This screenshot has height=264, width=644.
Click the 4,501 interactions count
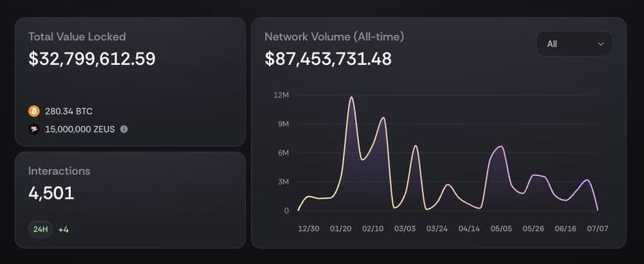click(x=52, y=193)
